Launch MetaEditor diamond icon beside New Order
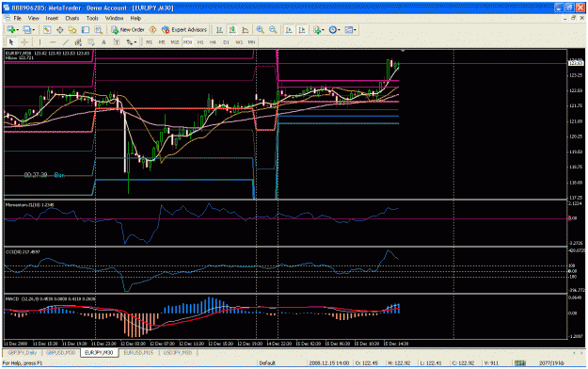Viewport: 588px width, 369px height. click(x=152, y=30)
